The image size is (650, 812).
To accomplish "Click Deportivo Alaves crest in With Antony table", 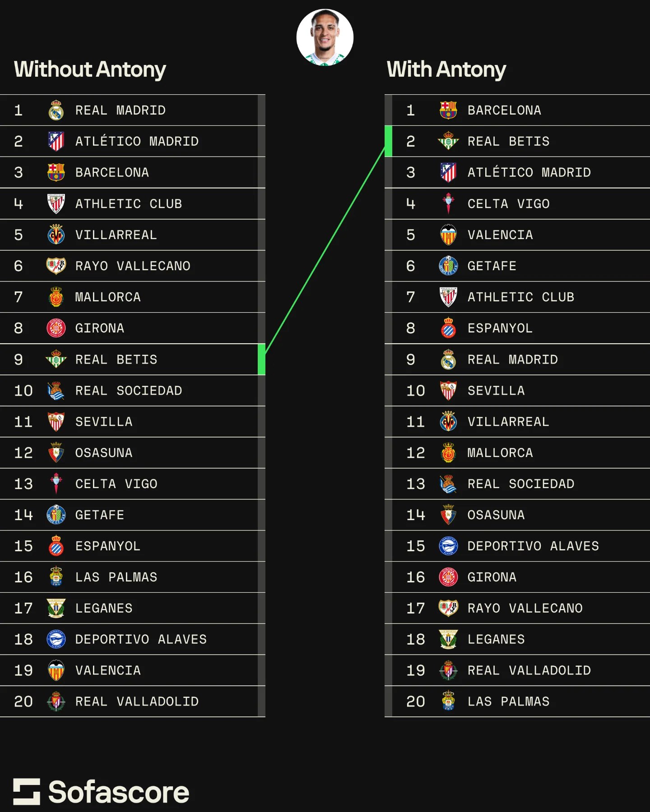I will (448, 546).
